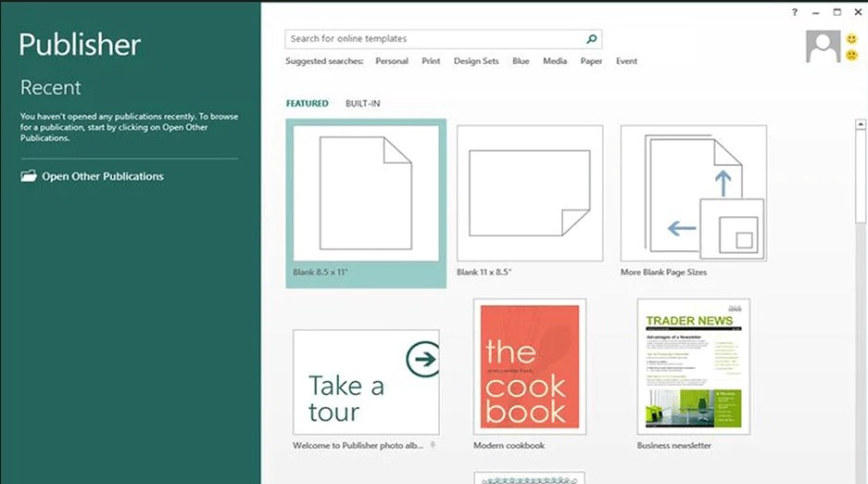Send a smile with happy face icon
Image resolution: width=868 pixels, height=484 pixels.
851,39
